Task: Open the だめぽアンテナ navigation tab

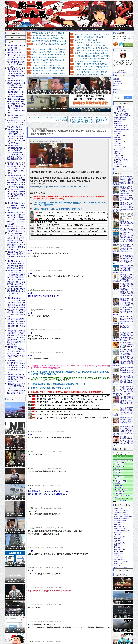Action: click(x=36, y=30)
